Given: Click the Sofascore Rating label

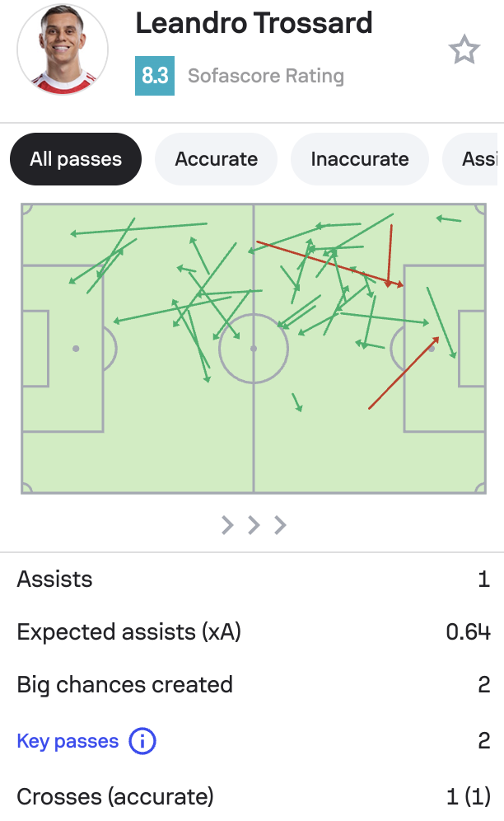Looking at the screenshot, I should click(266, 76).
